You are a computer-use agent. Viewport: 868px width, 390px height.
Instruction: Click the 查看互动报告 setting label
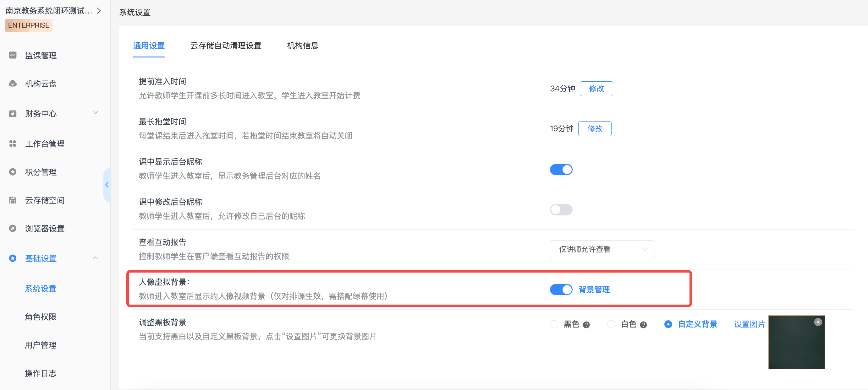pyautogui.click(x=162, y=242)
